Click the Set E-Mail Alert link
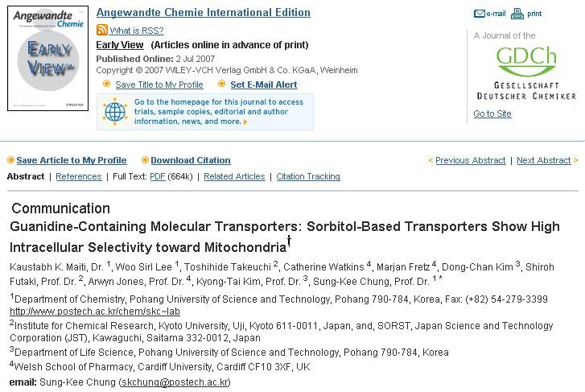Screen dimensions: 585x392 [264, 85]
